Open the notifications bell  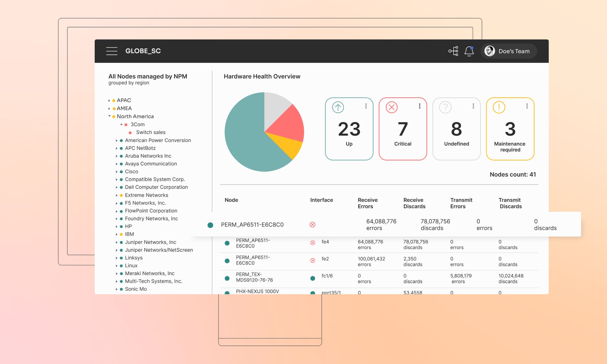coord(469,51)
